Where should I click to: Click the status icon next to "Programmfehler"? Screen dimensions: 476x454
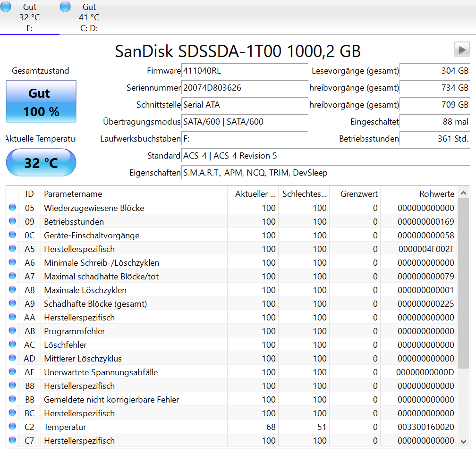coord(12,331)
